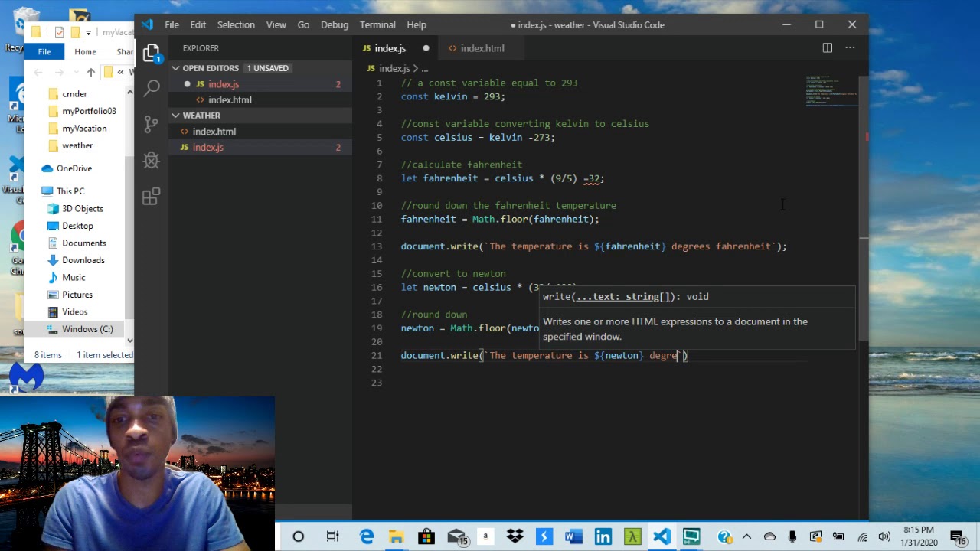The width and height of the screenshot is (980, 551).
Task: Open LinkedIn from the taskbar
Action: [x=603, y=536]
